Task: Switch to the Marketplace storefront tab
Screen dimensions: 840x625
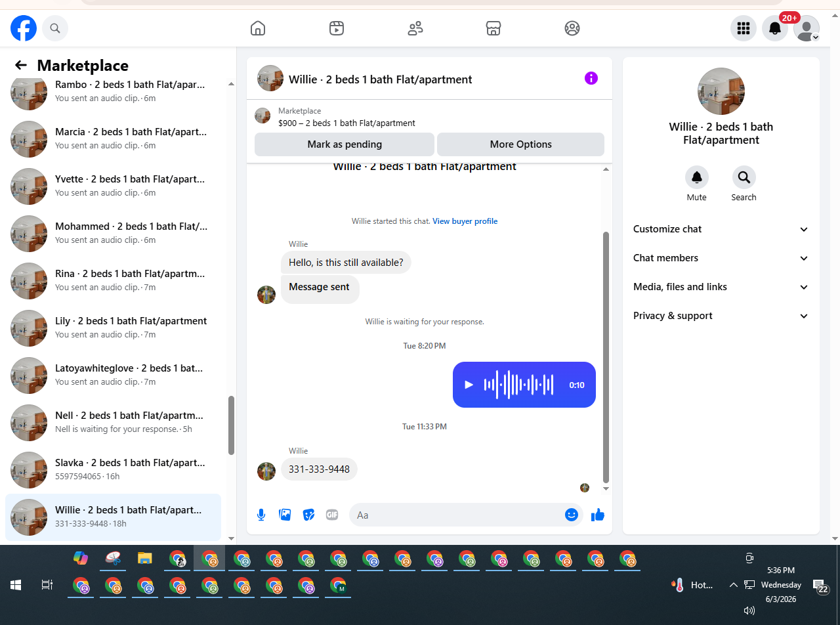Action: (493, 28)
